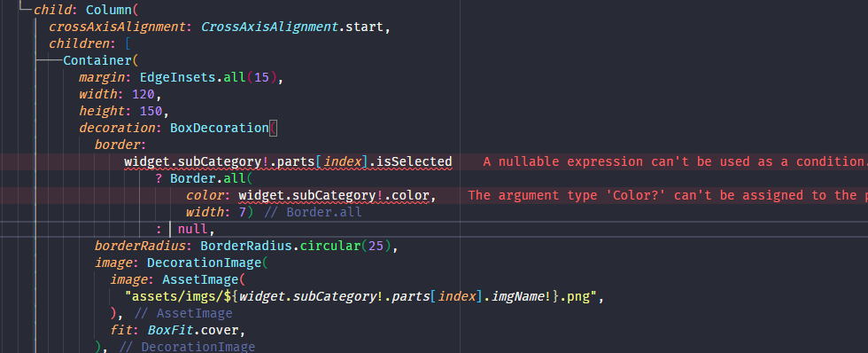Click 'BoxFit.cover' fit value
The height and width of the screenshot is (353, 868).
[193, 330]
